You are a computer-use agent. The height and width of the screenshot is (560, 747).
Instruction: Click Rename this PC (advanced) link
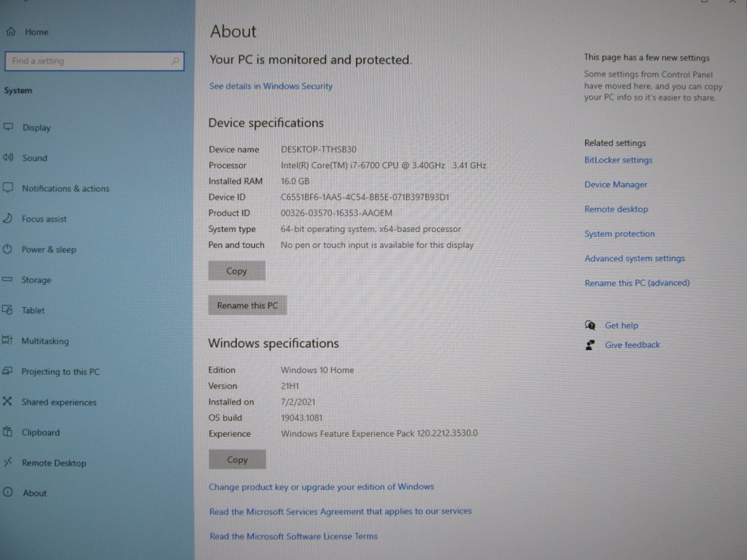[638, 283]
